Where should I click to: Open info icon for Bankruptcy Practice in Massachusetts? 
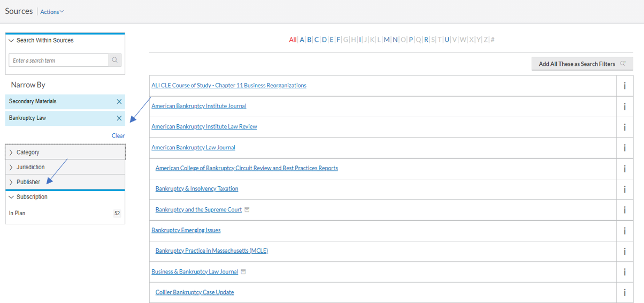click(625, 251)
